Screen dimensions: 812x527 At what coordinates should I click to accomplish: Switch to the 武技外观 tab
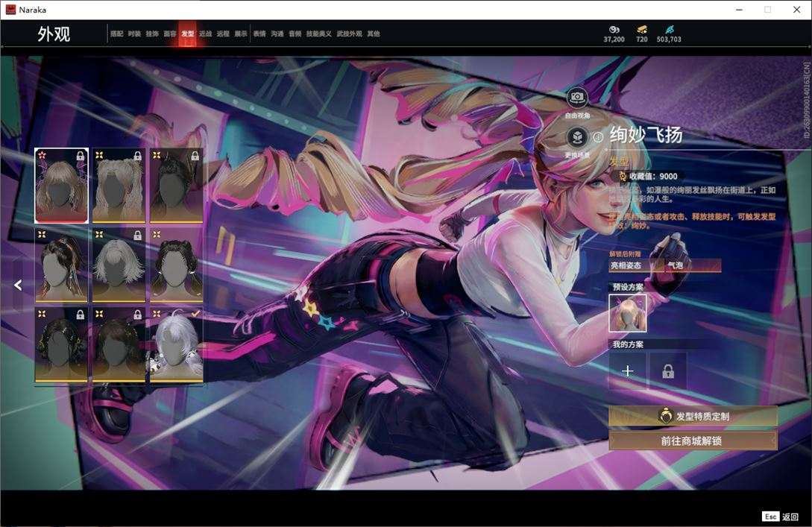349,34
